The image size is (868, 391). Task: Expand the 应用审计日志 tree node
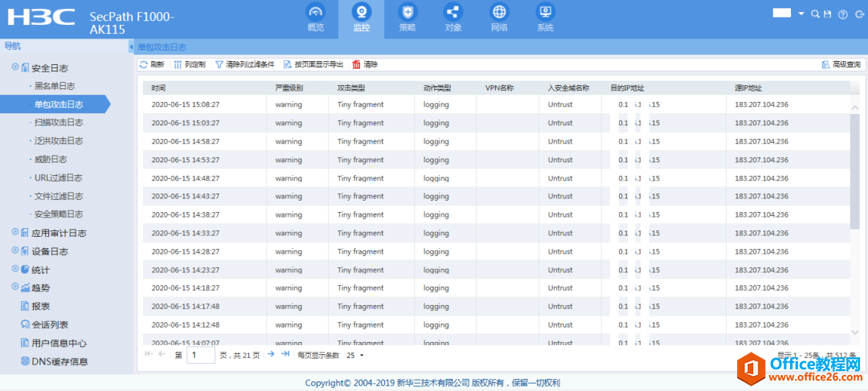[x=15, y=232]
